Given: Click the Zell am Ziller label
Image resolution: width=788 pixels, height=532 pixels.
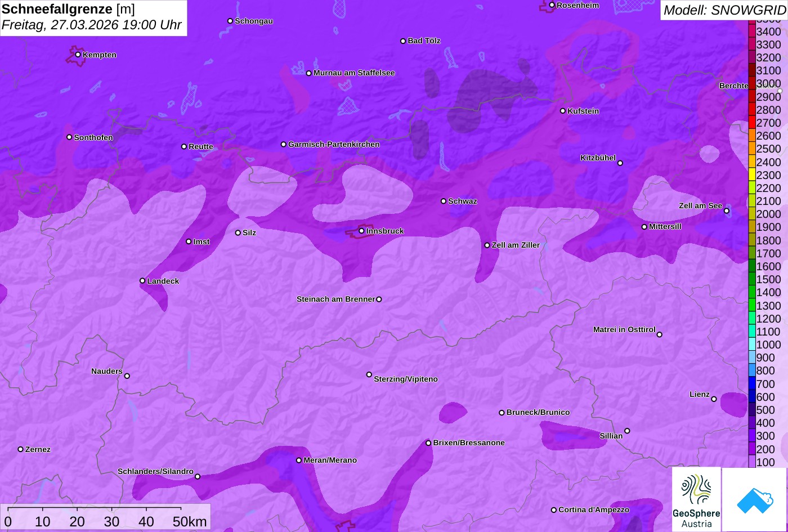Looking at the screenshot, I should coord(516,245).
